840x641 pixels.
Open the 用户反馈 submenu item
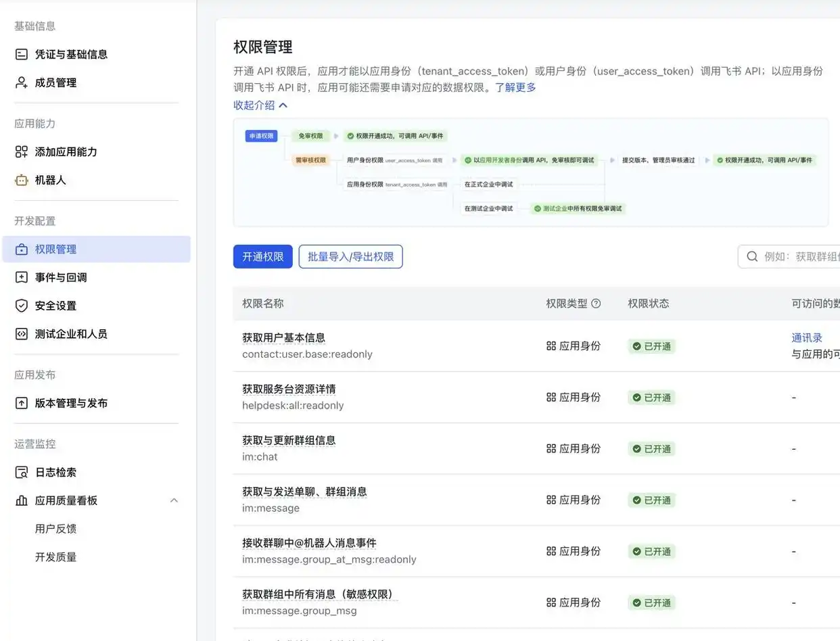pyautogui.click(x=56, y=529)
